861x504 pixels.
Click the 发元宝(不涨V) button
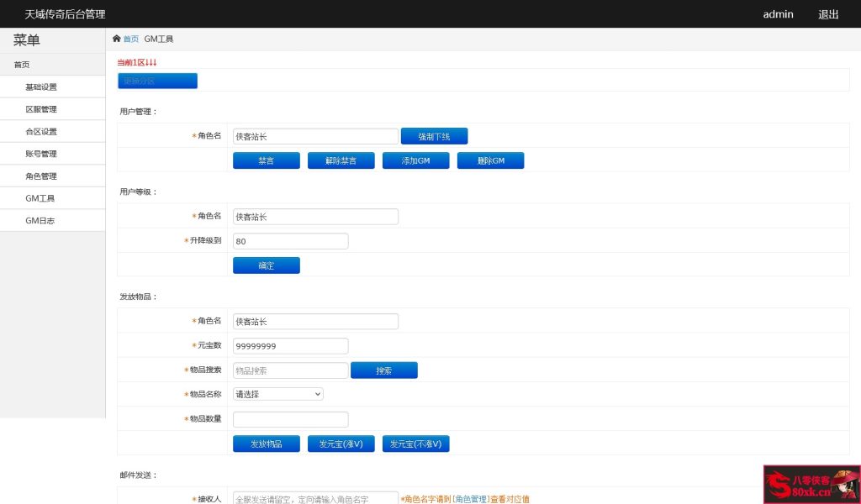[415, 444]
